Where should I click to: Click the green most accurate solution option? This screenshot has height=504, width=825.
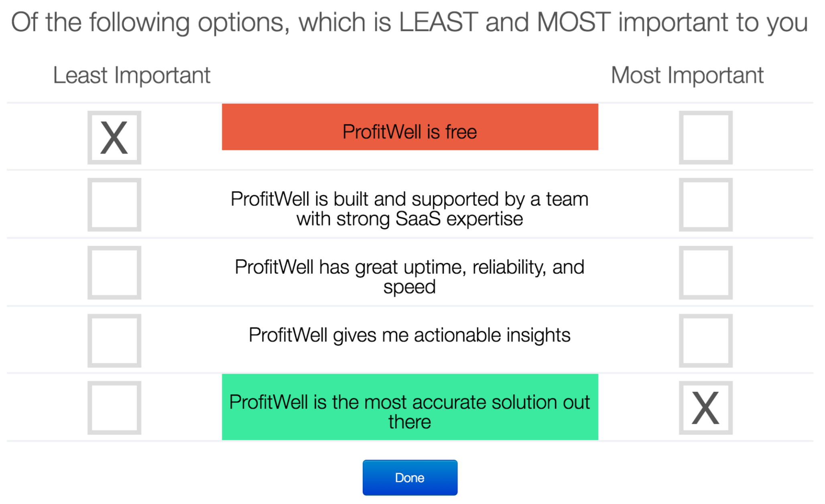(410, 407)
